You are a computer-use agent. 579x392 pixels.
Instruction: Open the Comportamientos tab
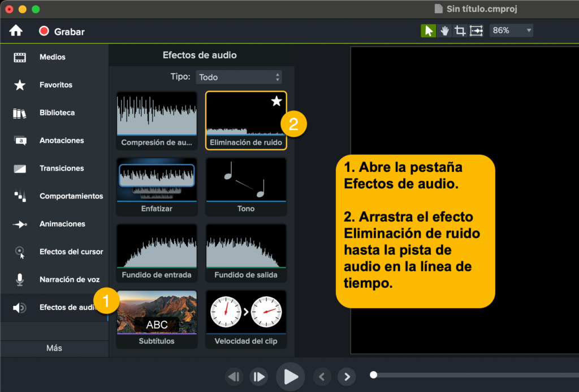(x=54, y=196)
